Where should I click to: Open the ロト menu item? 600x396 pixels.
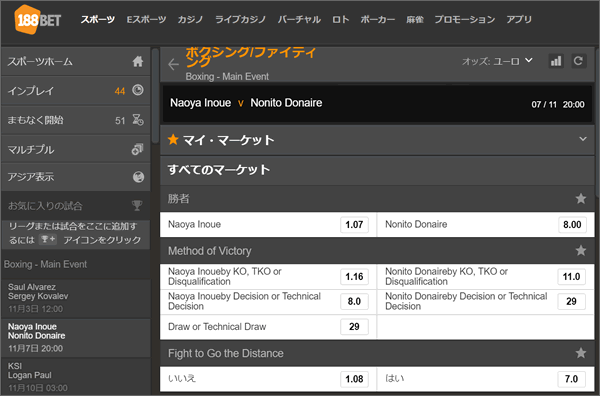(x=341, y=20)
